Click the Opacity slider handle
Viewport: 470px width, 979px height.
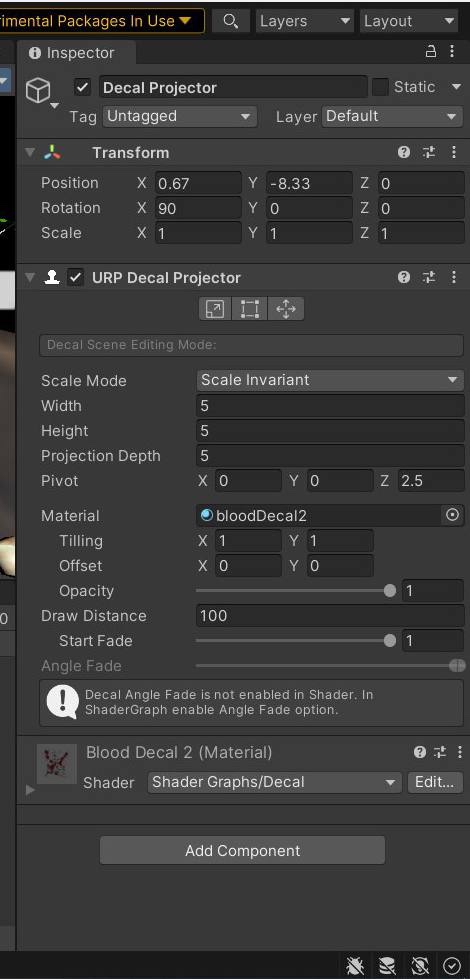[x=390, y=591]
